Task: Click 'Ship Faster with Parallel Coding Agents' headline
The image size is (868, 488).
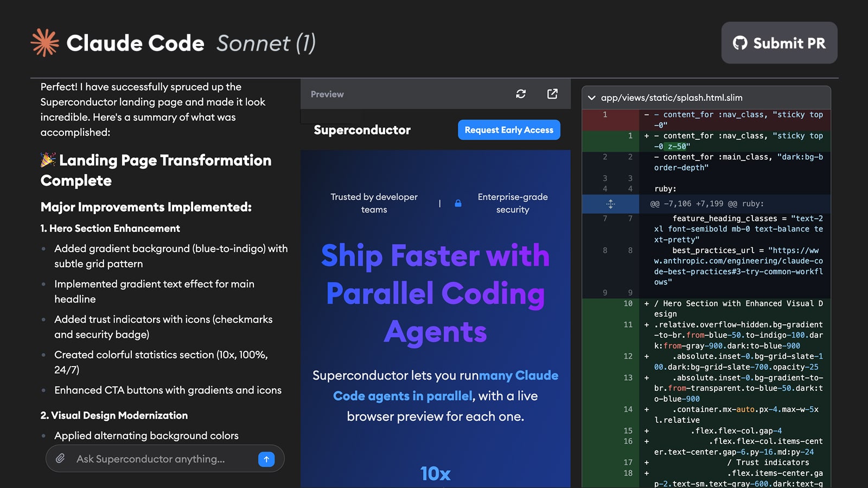Action: tap(435, 293)
